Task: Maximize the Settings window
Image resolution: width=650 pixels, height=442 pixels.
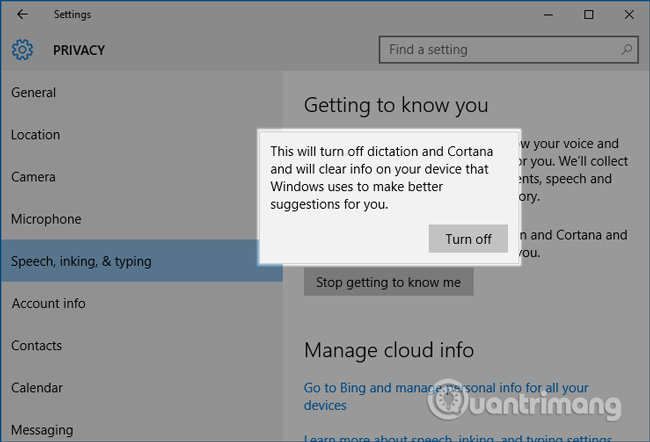Action: (x=589, y=15)
